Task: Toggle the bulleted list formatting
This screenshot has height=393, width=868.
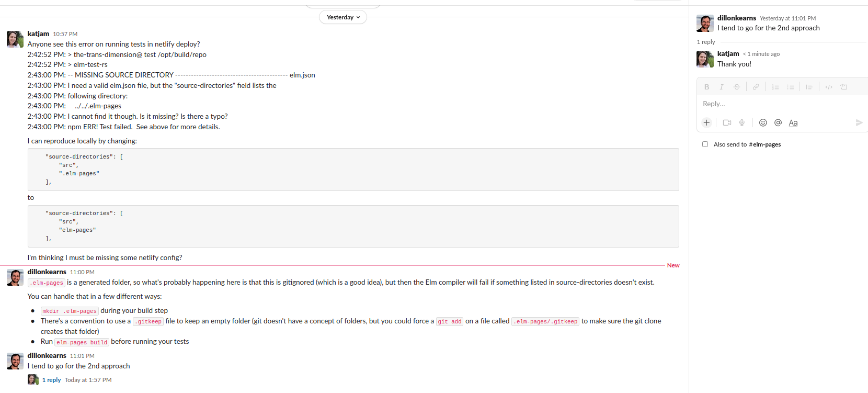Action: click(x=791, y=86)
